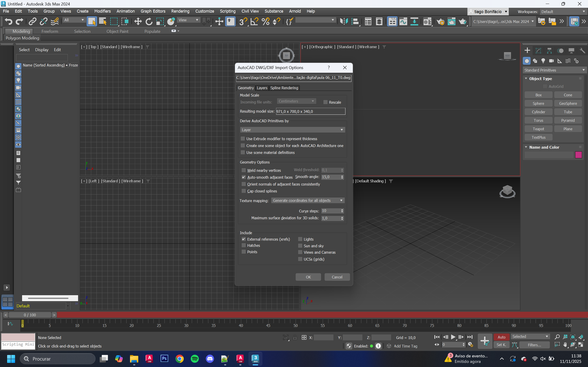The image size is (588, 367).
Task: Toggle the Angle Snap icon
Action: 254,22
